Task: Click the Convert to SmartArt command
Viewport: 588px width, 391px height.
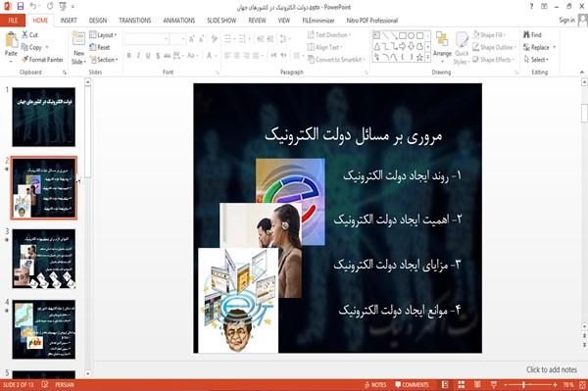Action: tap(335, 59)
